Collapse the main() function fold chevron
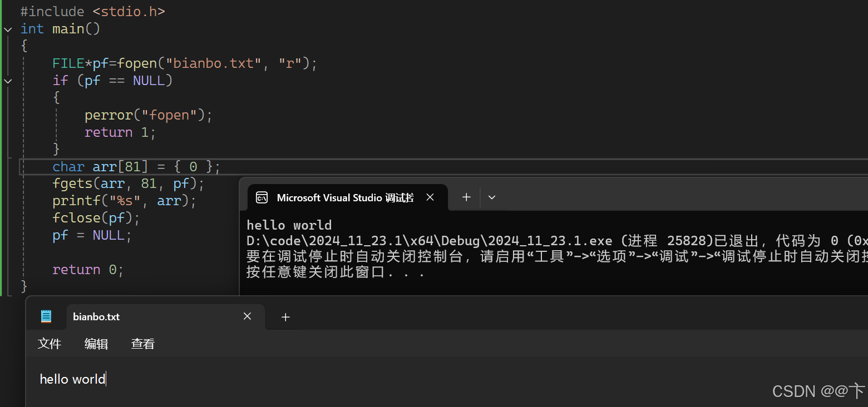Image resolution: width=868 pixels, height=407 pixels. (8, 29)
